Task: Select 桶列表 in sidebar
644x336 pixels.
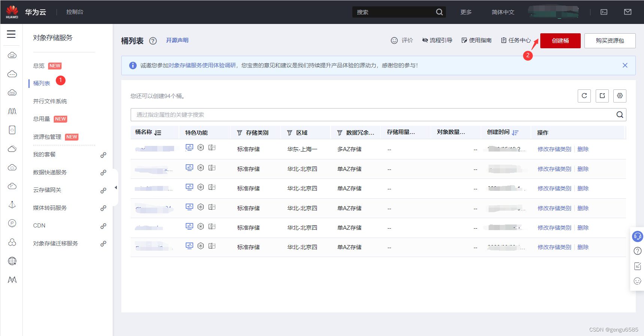Action: [x=42, y=83]
